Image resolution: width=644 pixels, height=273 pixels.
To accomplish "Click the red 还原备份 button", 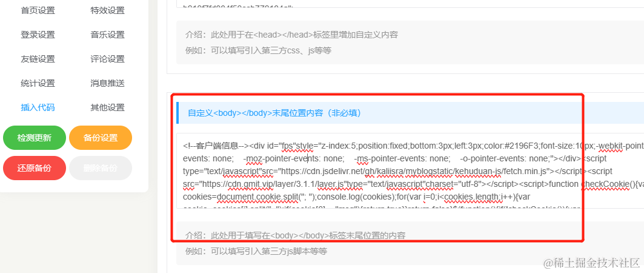I will [x=35, y=168].
